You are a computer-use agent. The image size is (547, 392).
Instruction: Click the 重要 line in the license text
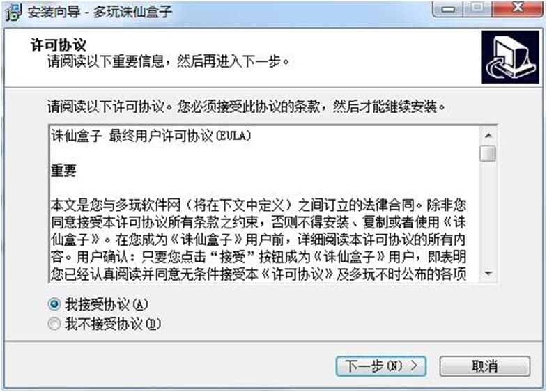tap(63, 171)
